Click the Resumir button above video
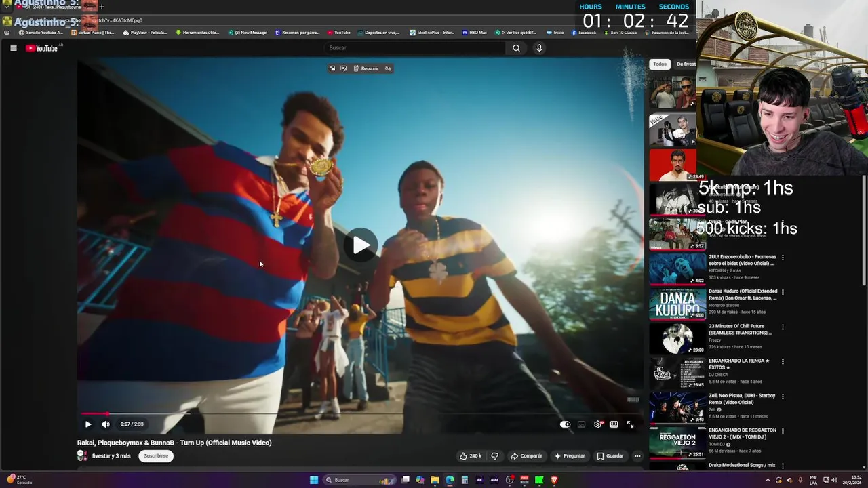 [x=366, y=68]
